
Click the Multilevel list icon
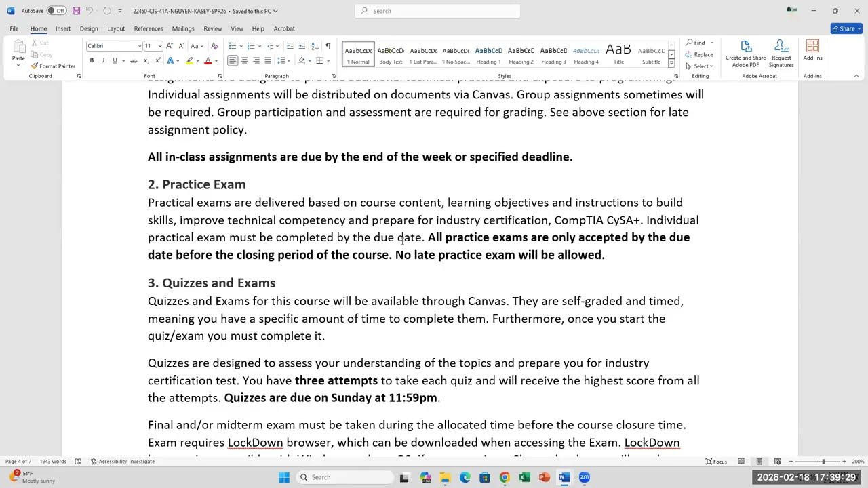click(270, 46)
